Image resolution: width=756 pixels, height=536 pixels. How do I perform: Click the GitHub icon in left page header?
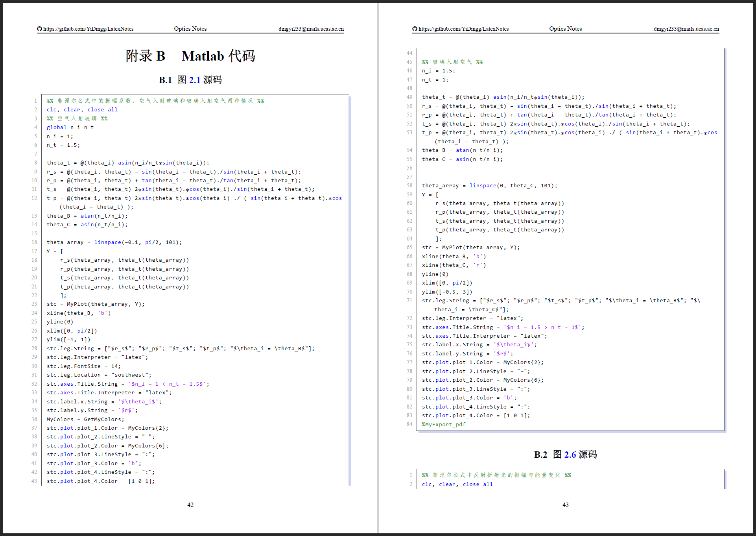39,29
